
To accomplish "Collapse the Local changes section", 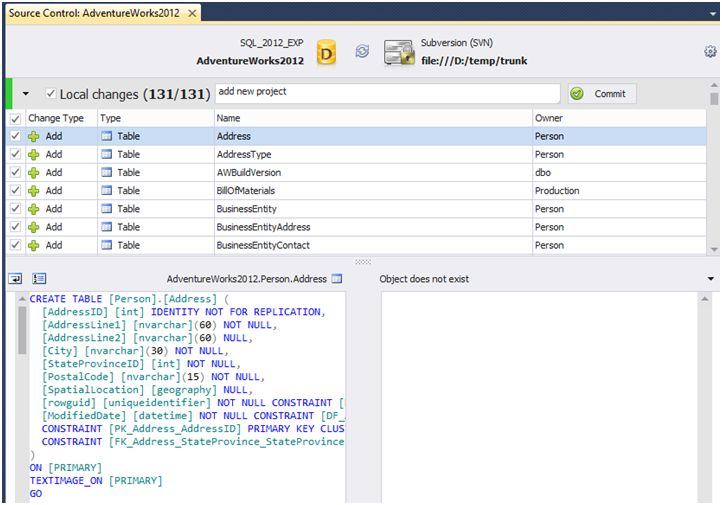I will [x=26, y=94].
